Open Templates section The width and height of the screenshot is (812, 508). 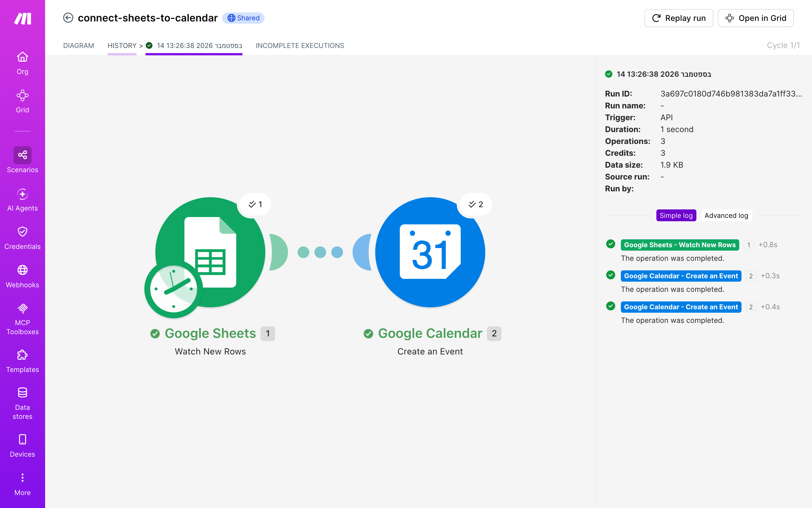(23, 361)
